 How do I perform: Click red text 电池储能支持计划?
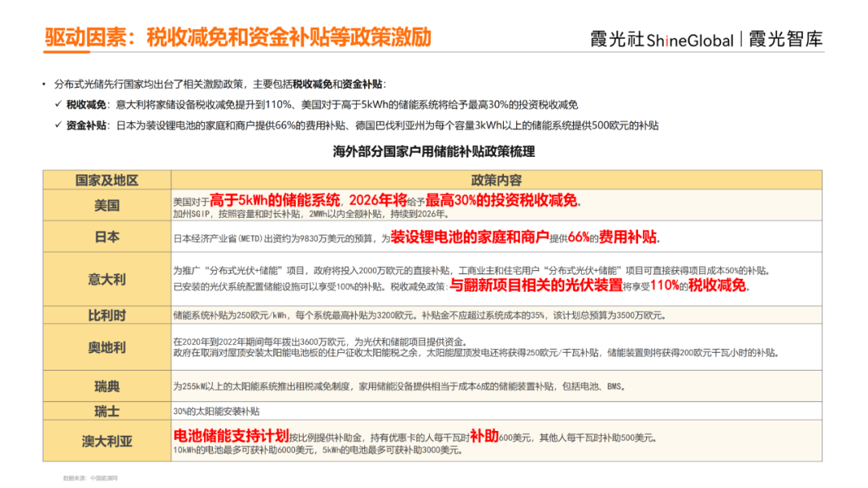tap(231, 436)
